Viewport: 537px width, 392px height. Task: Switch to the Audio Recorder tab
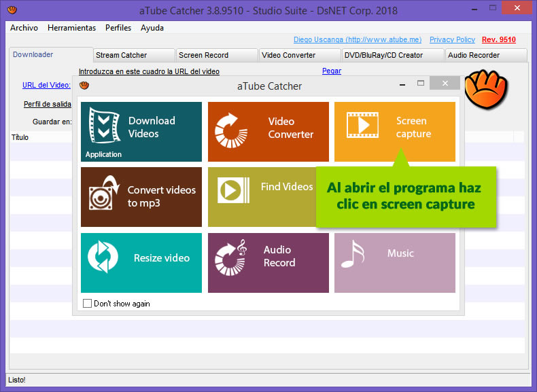(x=486, y=55)
